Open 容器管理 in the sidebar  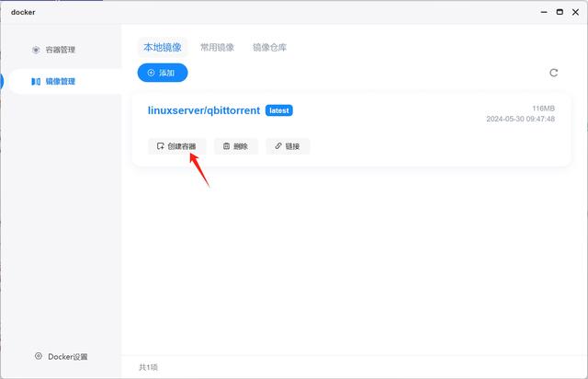tap(53, 50)
